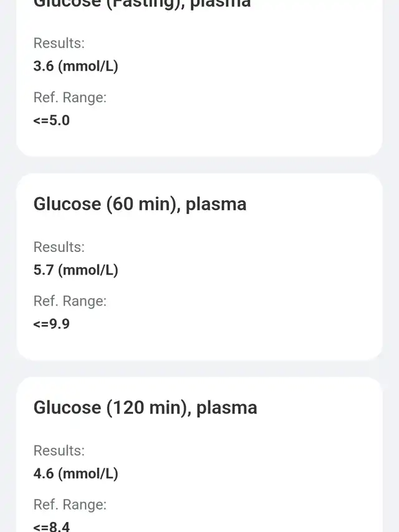Tap the mmol/L unit next to 4.6

pyautogui.click(x=88, y=473)
